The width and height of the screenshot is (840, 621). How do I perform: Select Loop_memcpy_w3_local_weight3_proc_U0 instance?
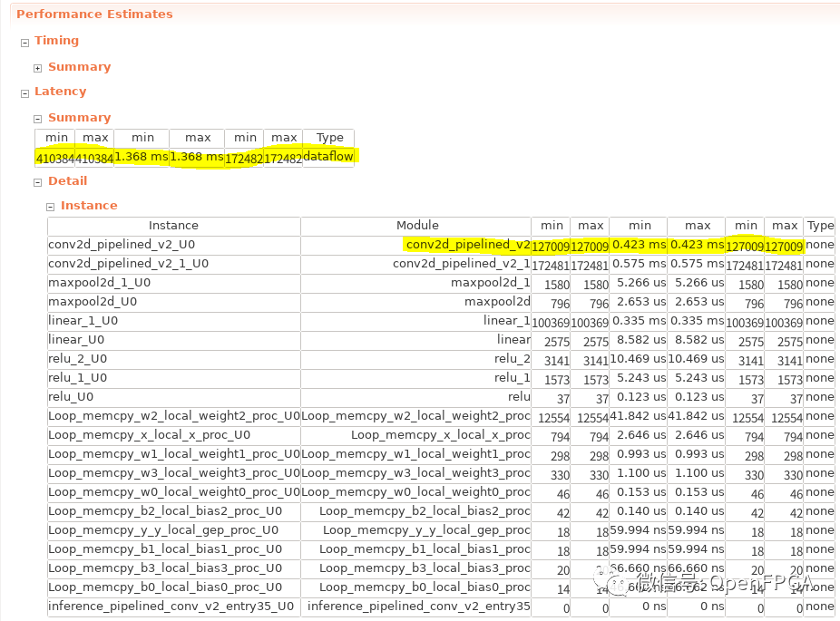pyautogui.click(x=173, y=473)
